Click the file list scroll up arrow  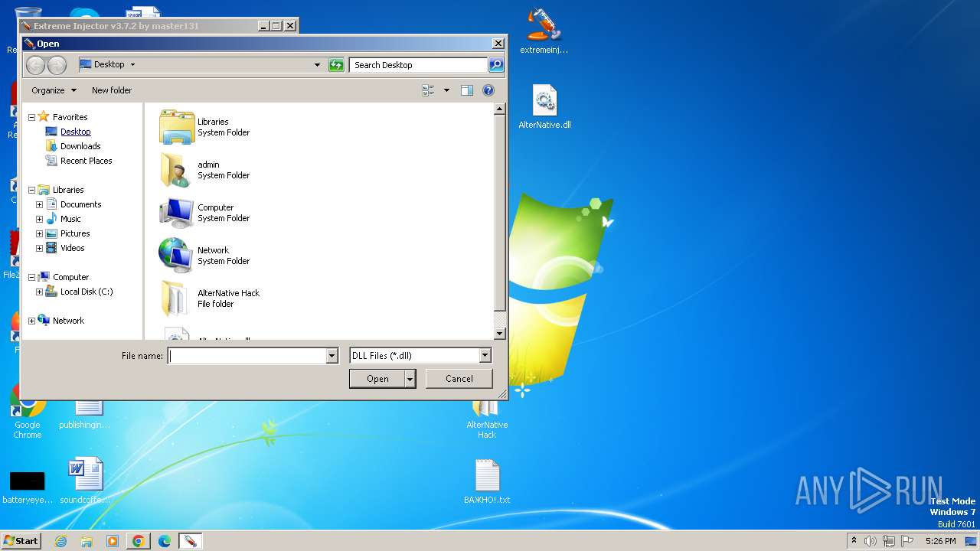point(499,109)
